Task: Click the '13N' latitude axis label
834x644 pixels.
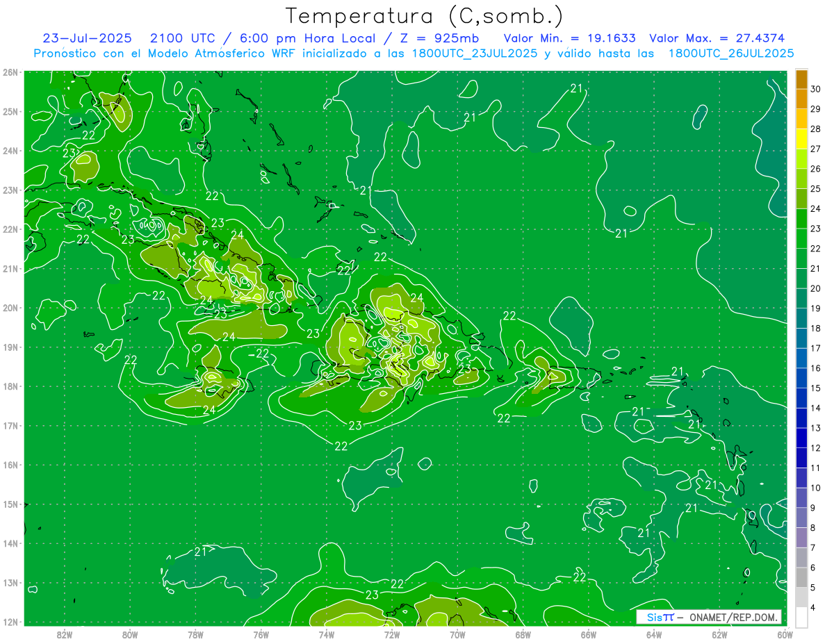Action: pyautogui.click(x=10, y=583)
